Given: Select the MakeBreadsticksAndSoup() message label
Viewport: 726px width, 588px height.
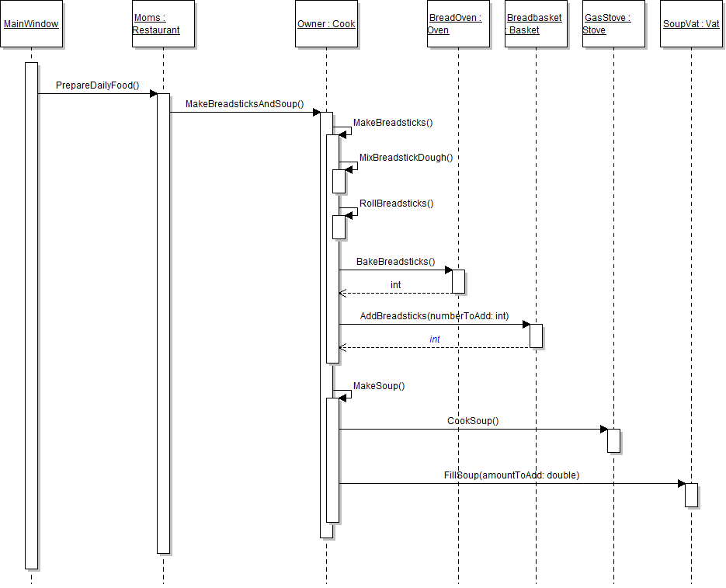Looking at the screenshot, I should coord(244,104).
